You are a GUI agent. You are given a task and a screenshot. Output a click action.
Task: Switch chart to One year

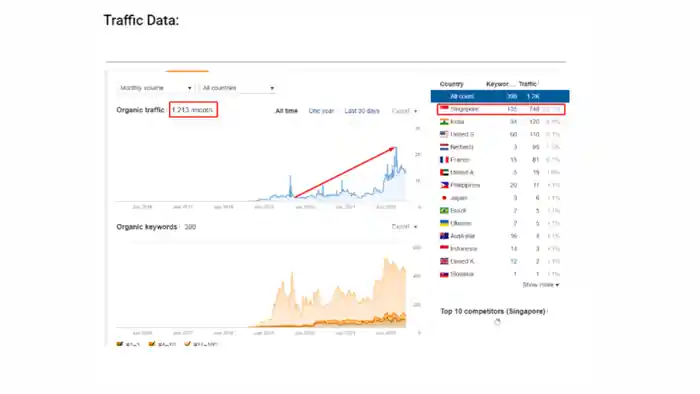(x=321, y=111)
